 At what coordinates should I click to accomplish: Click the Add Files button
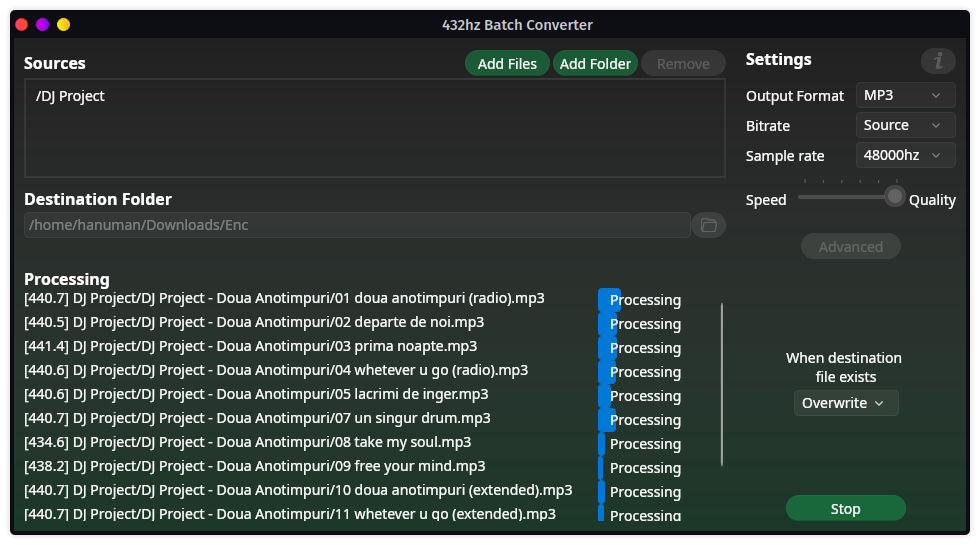click(x=507, y=64)
